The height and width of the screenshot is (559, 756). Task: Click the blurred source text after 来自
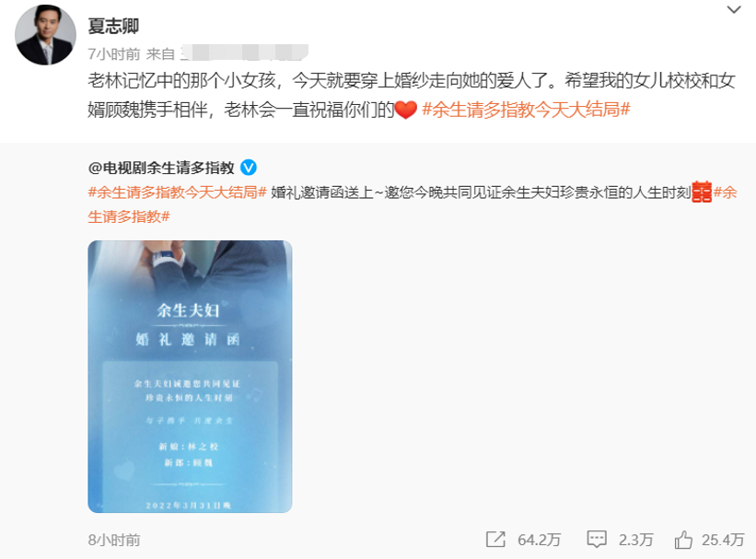tap(244, 52)
